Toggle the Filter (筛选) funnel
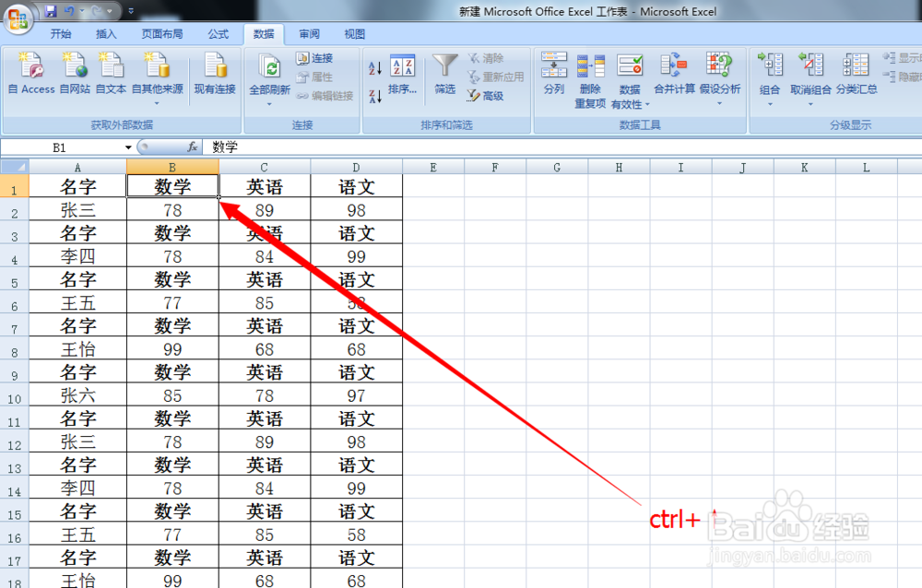This screenshot has height=588, width=922. [x=444, y=74]
